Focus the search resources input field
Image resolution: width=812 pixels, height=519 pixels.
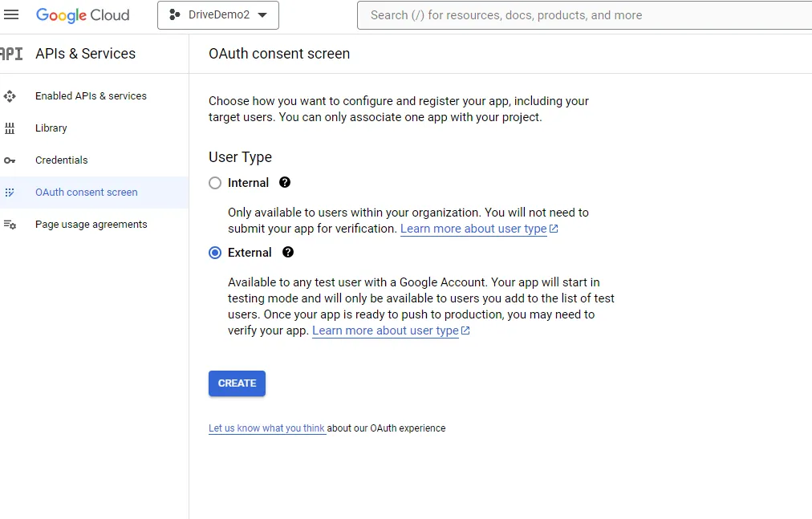pos(585,15)
